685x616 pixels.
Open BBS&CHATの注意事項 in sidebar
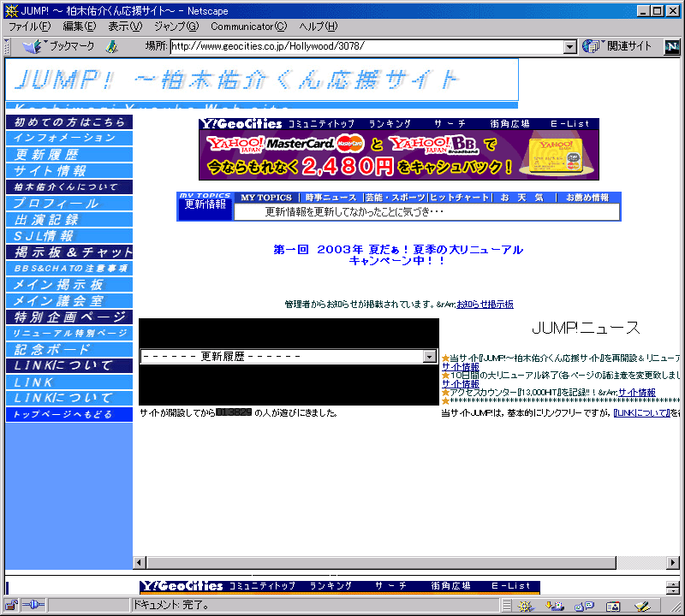point(69,269)
